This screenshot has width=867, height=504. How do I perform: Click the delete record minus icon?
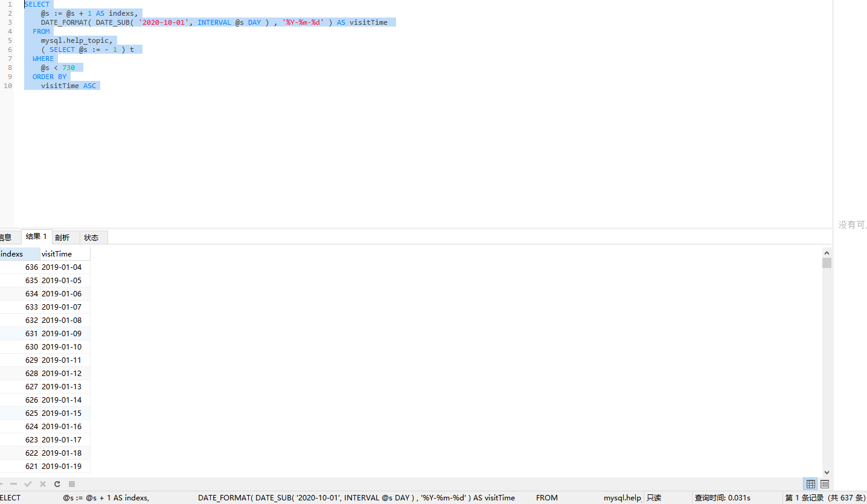click(13, 484)
